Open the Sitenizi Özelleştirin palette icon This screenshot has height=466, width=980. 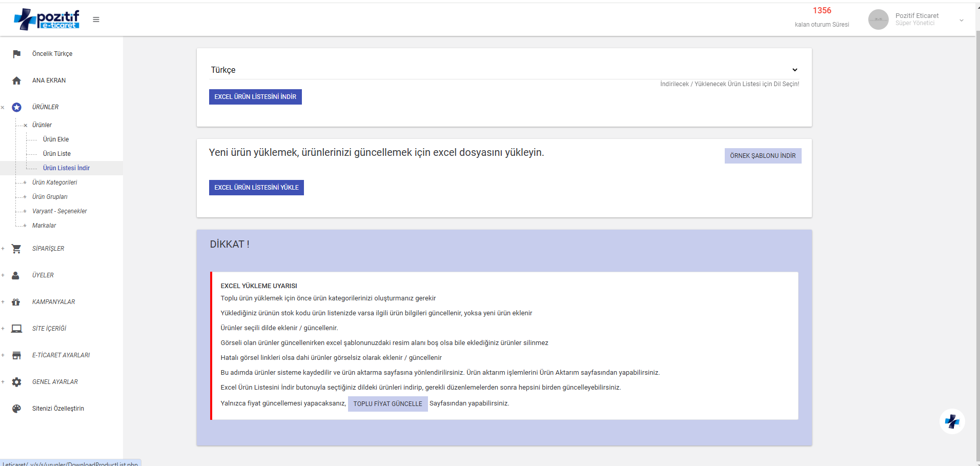tap(17, 409)
